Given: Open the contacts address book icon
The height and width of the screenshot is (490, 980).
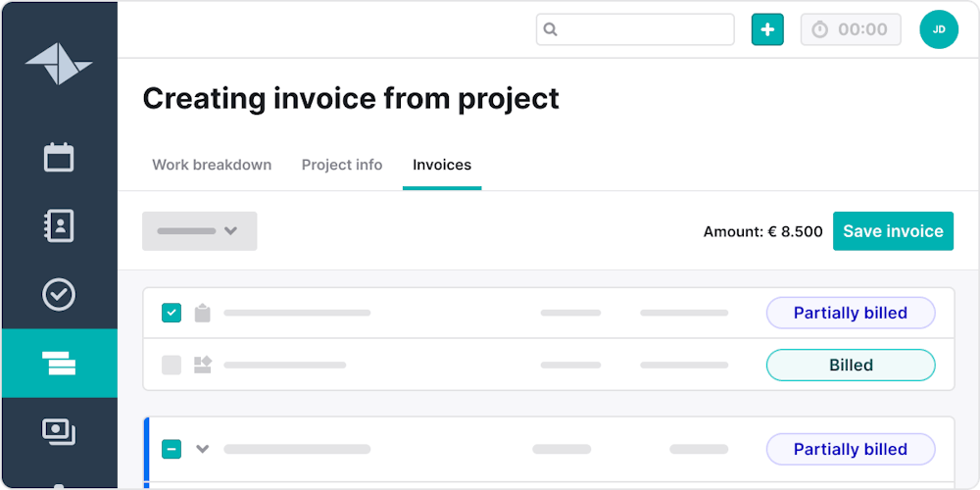Looking at the screenshot, I should click(x=59, y=225).
